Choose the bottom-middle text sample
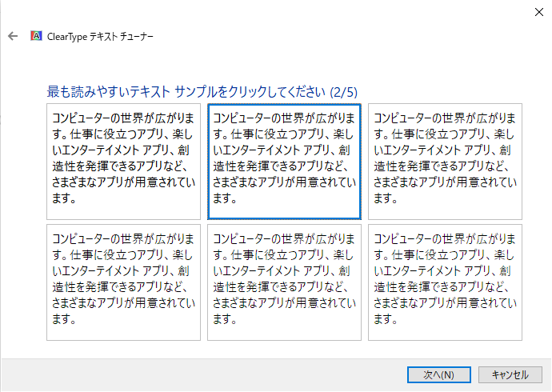552x392 pixels. (x=284, y=282)
